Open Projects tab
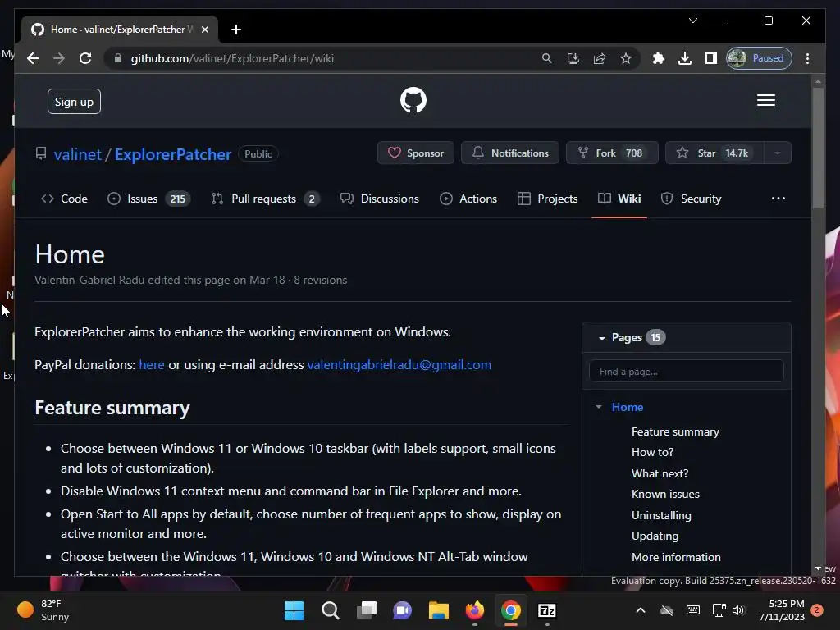 click(x=547, y=199)
